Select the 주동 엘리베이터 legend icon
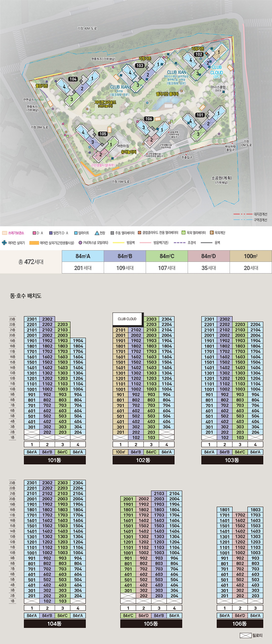This screenshot has height=644, width=272. click(x=112, y=233)
